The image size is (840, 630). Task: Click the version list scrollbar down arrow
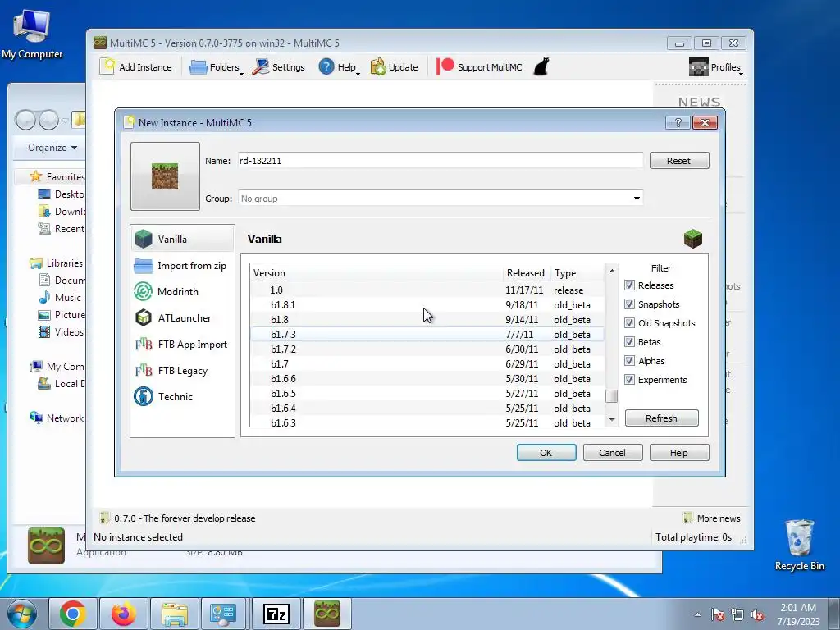pyautogui.click(x=612, y=419)
